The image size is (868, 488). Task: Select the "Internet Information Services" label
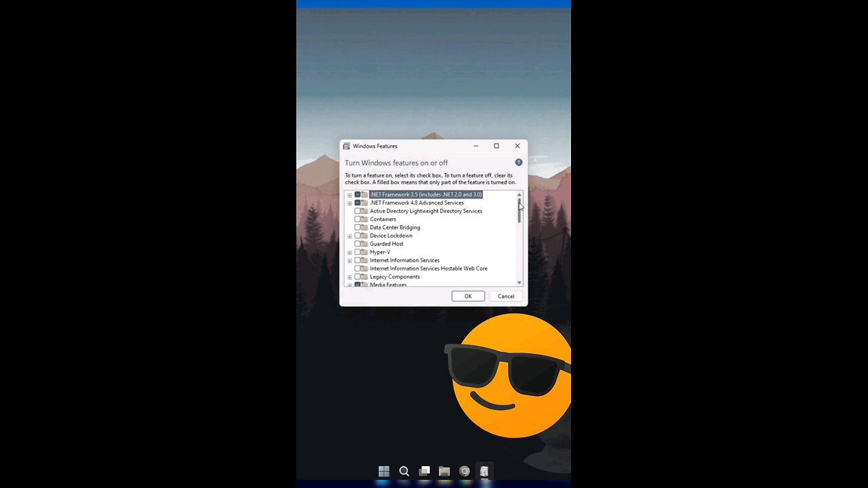(x=405, y=260)
